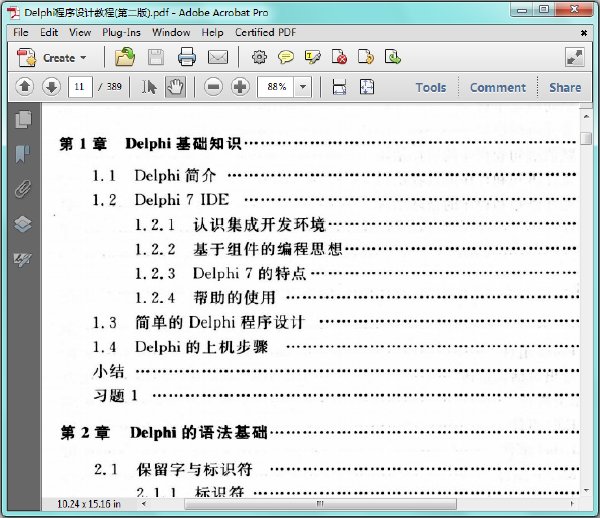The height and width of the screenshot is (518, 600).
Task: Go to previous page arrow
Action: coord(25,87)
